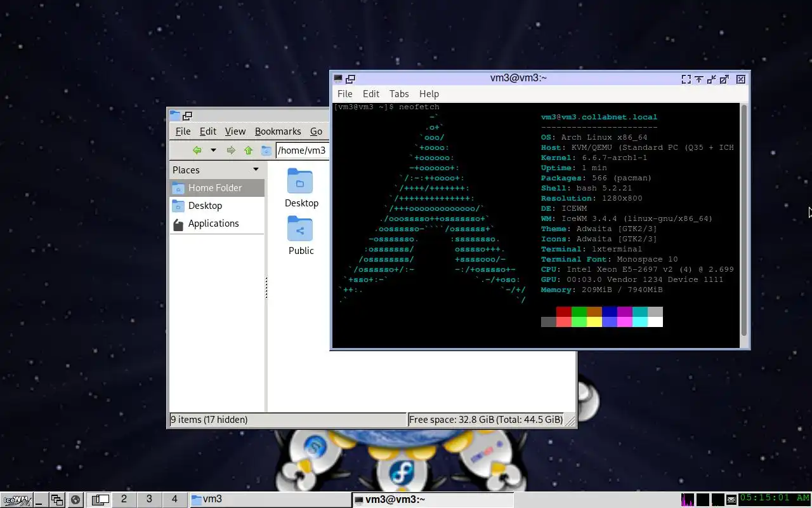Select Home Folder in the Places list
This screenshot has width=812, height=508.
tap(217, 188)
